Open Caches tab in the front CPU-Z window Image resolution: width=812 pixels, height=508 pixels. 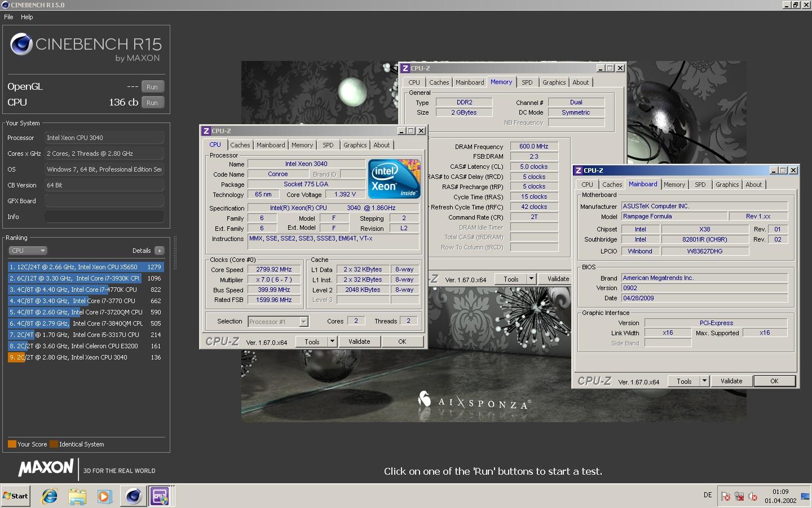(240, 145)
